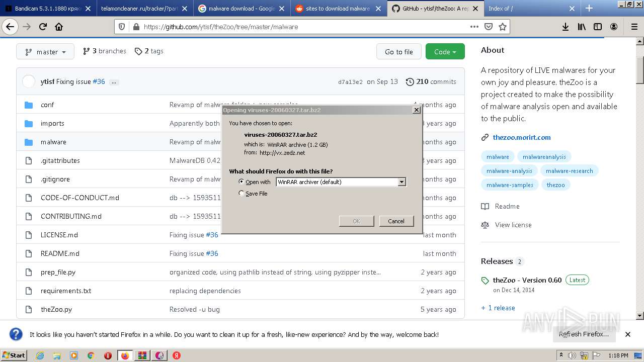The image size is (644, 362).
Task: Close the Opening viruses-20060327.tar.bz2 dialog
Action: (x=416, y=110)
